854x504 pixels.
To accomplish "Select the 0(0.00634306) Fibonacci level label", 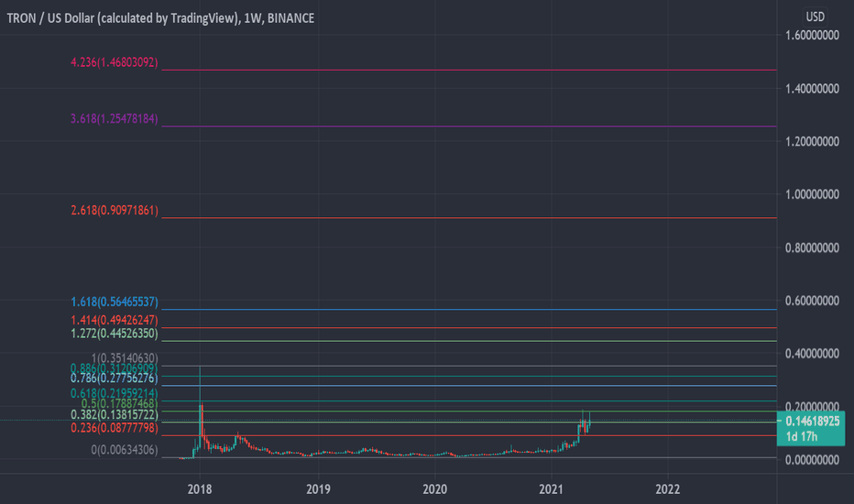I will tap(125, 450).
